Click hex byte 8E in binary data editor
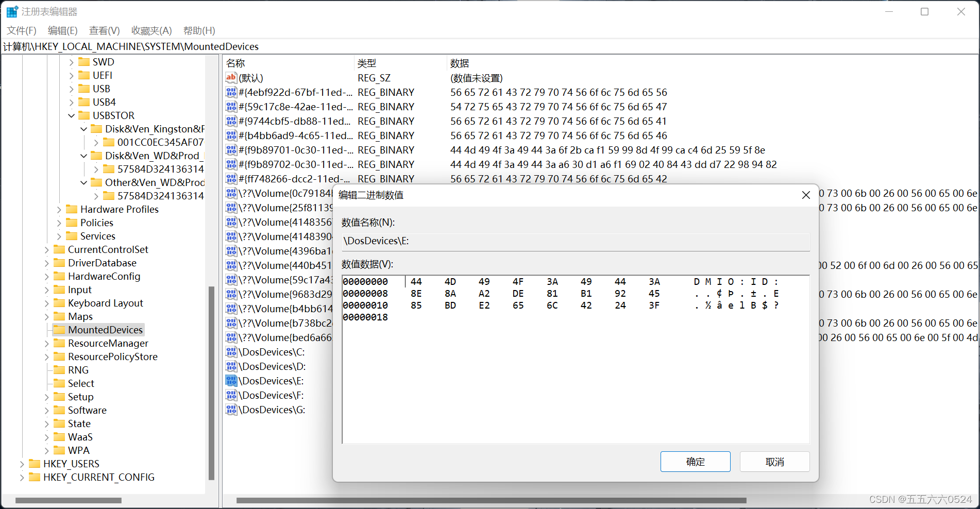Viewport: 980px width, 509px height. point(416,294)
